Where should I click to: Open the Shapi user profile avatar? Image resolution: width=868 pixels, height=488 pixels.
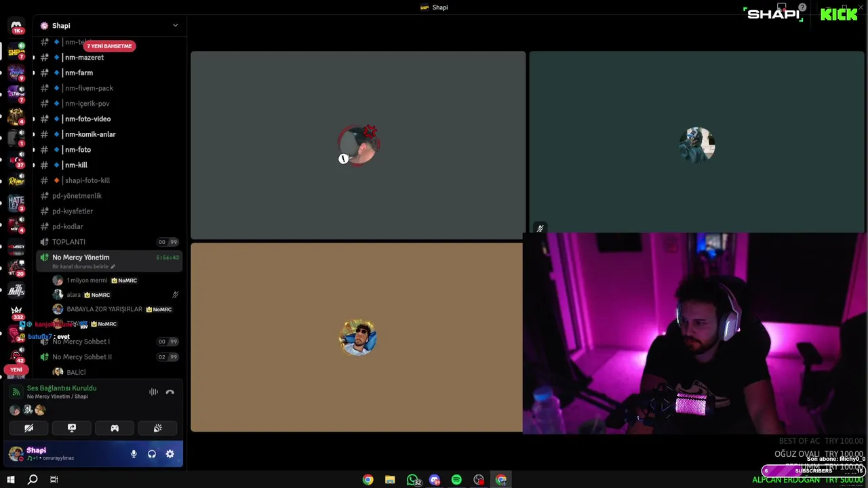pyautogui.click(x=15, y=453)
